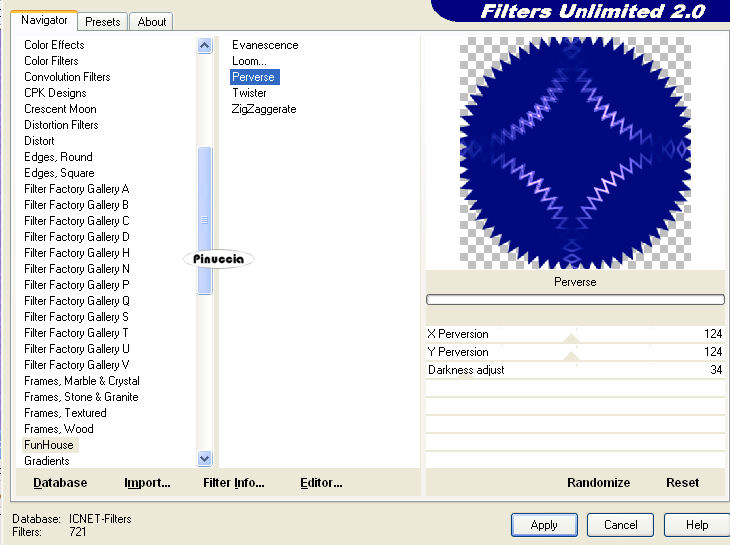Select Frames, Marble & Crystal category
730x545 pixels.
81,381
